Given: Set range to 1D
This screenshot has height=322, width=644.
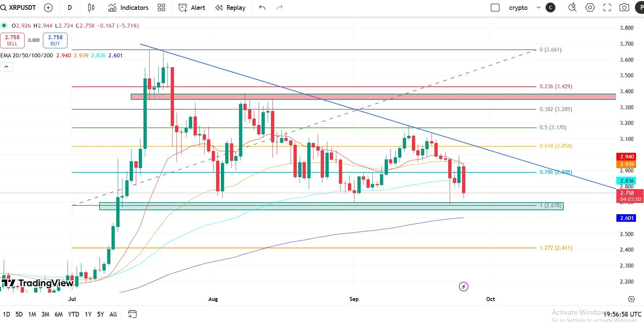Looking at the screenshot, I should click(7, 314).
